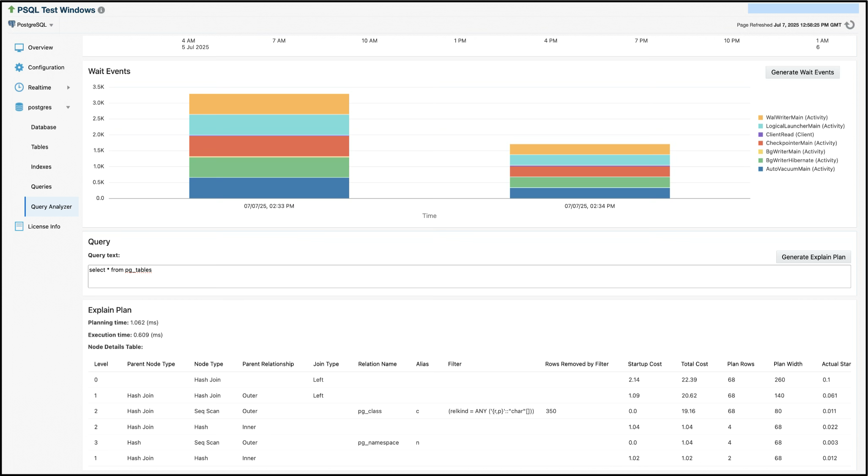Click the page refresh icon
Viewport: 868px width, 476px height.
click(x=850, y=25)
